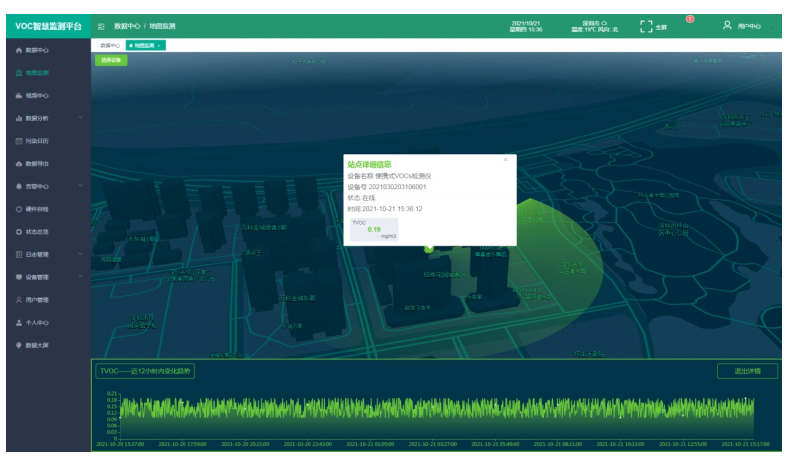Screen dimensions: 789x464
Task: Click the cloud icon for 数据导出
Action: 19,164
